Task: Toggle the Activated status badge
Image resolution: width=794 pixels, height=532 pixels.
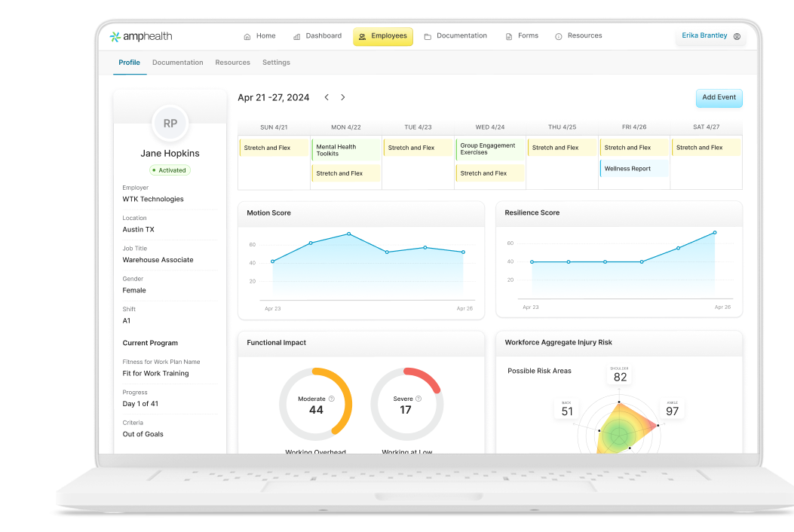Action: pyautogui.click(x=170, y=170)
